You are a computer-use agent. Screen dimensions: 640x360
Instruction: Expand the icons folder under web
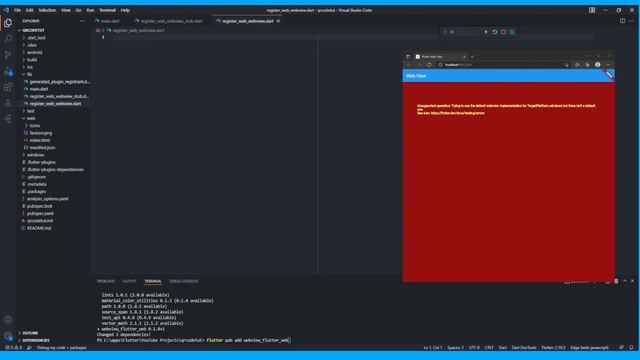(35, 126)
